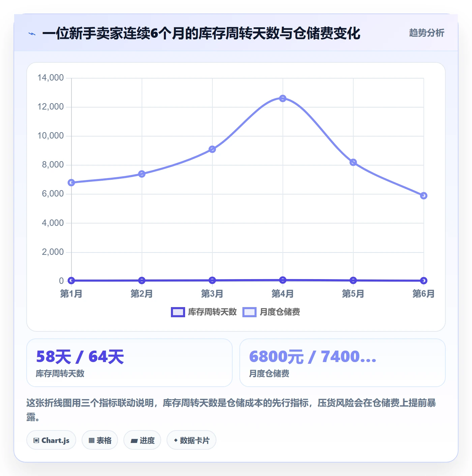The height and width of the screenshot is (476, 472).
Task: Click the chart title about 库存周转天数与仓储费变化
Action: pyautogui.click(x=201, y=33)
